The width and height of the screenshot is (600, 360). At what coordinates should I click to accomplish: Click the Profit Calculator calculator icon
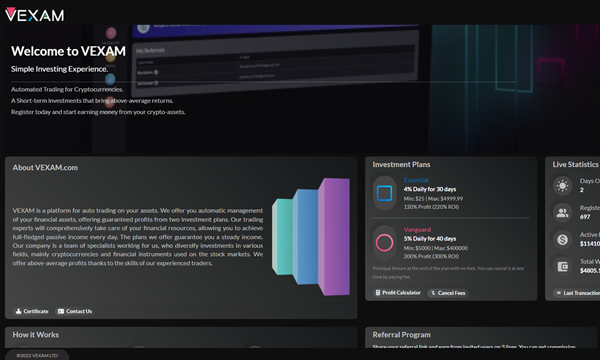(x=378, y=293)
